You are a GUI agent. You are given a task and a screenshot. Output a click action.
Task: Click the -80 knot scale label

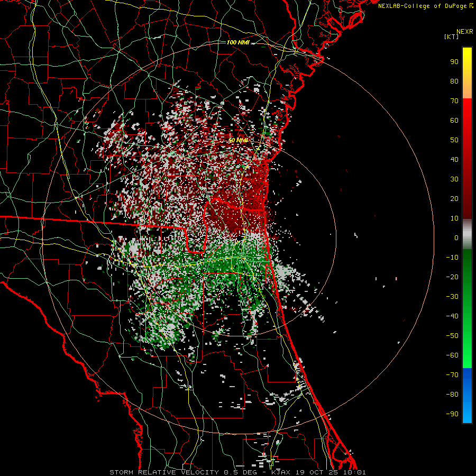coord(452,395)
